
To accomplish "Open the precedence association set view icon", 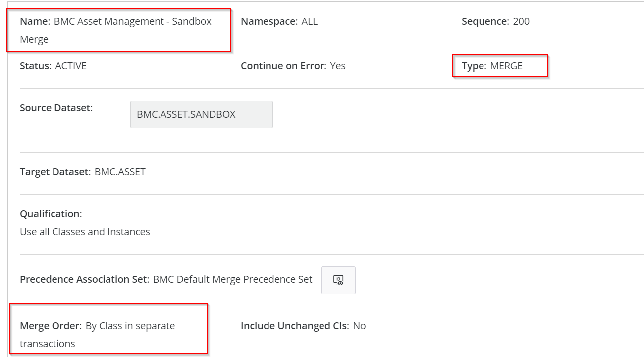I will (338, 280).
